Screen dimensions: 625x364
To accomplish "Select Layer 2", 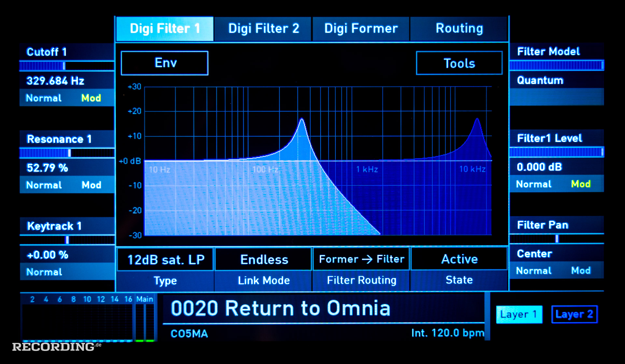I will tap(574, 314).
